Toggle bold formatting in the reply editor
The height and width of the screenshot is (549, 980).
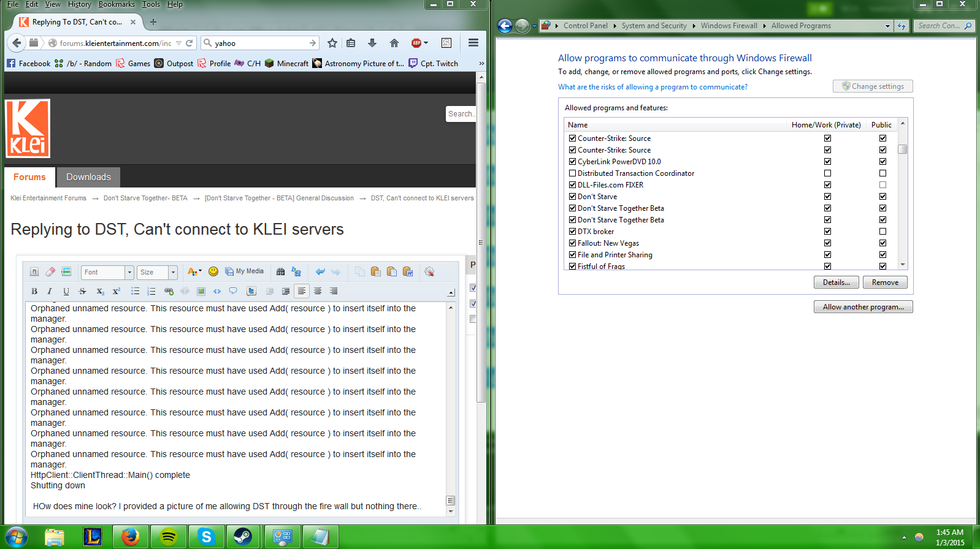tap(34, 291)
